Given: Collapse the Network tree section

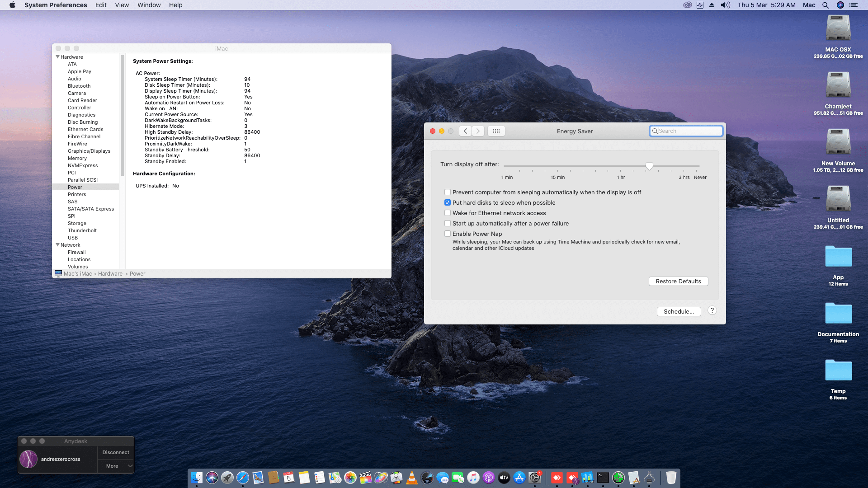Looking at the screenshot, I should click(x=57, y=245).
